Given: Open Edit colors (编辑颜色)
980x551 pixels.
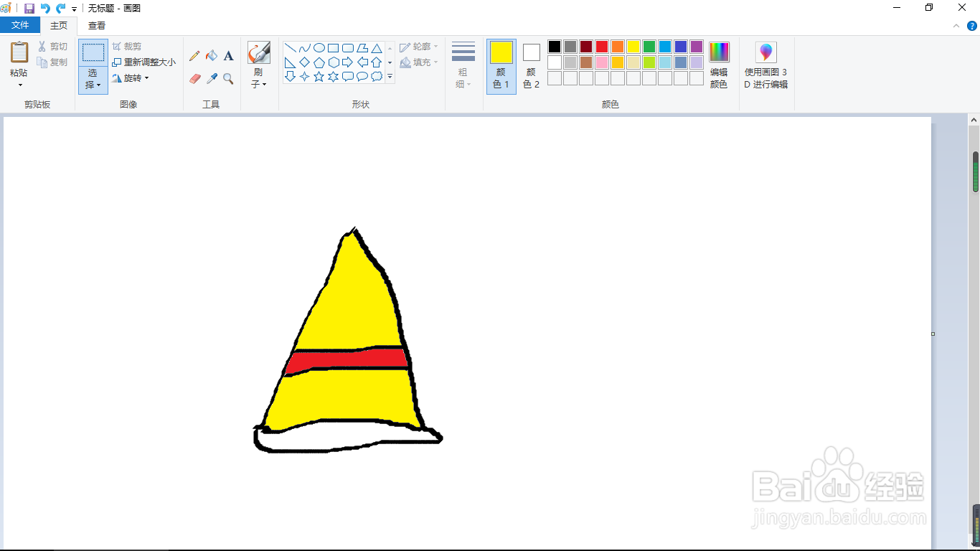Looking at the screenshot, I should [x=719, y=65].
